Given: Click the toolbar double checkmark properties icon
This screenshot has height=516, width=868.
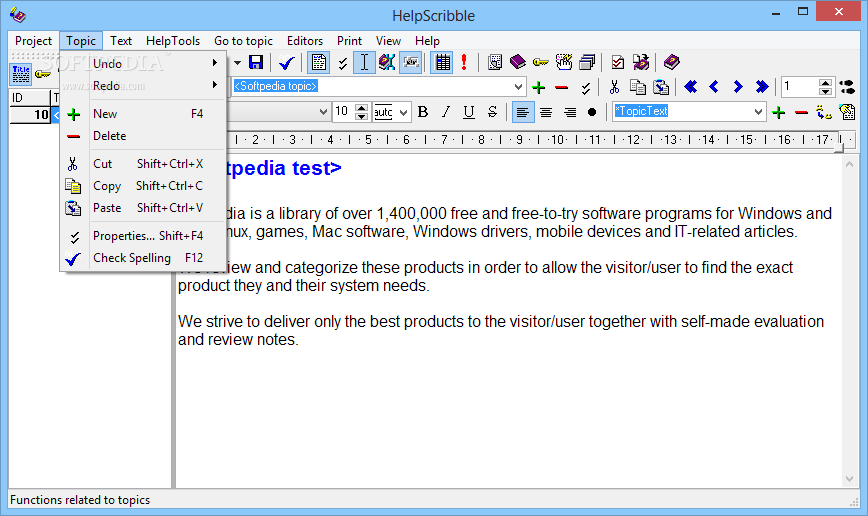Looking at the screenshot, I should [x=343, y=63].
